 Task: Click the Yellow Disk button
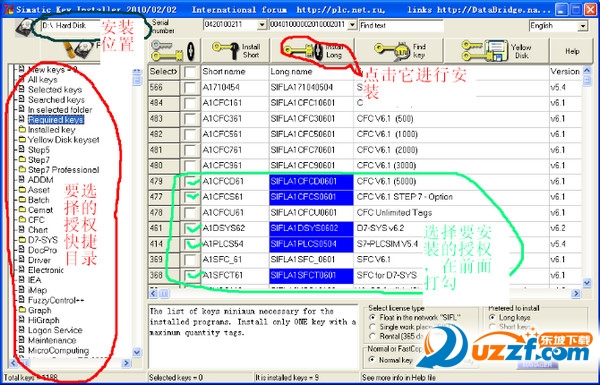click(496, 51)
